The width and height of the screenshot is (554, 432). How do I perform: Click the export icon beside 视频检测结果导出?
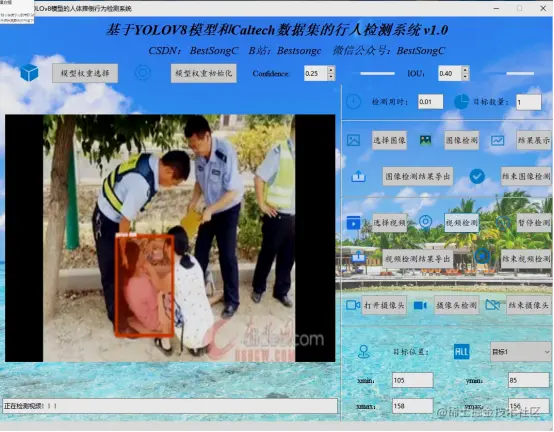click(359, 257)
